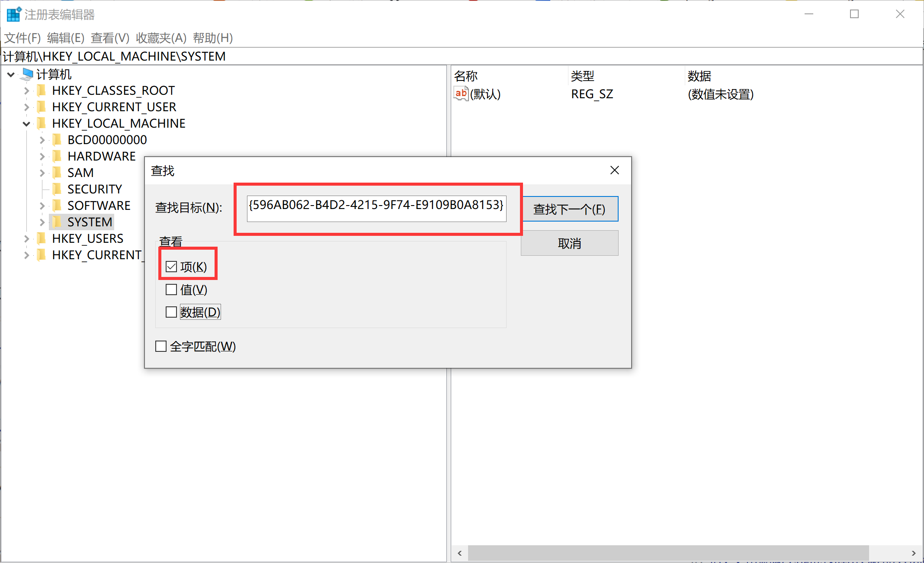Screen dimensions: 924x563
Task: Close the 查找 dialog with X
Action: 614,171
